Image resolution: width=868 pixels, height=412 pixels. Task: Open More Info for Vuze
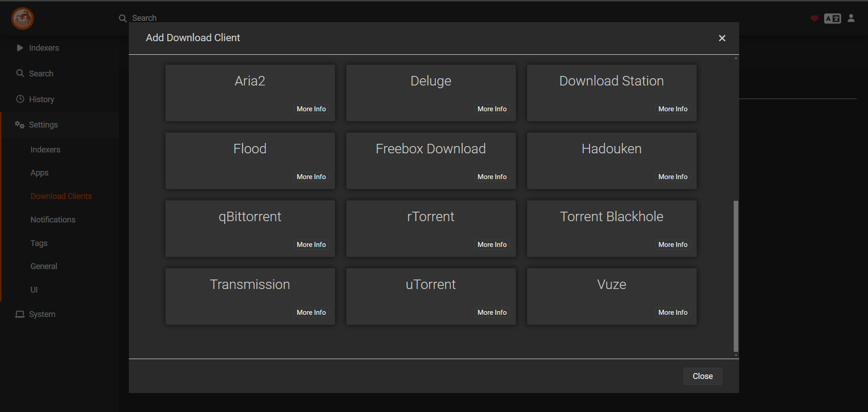pos(673,313)
